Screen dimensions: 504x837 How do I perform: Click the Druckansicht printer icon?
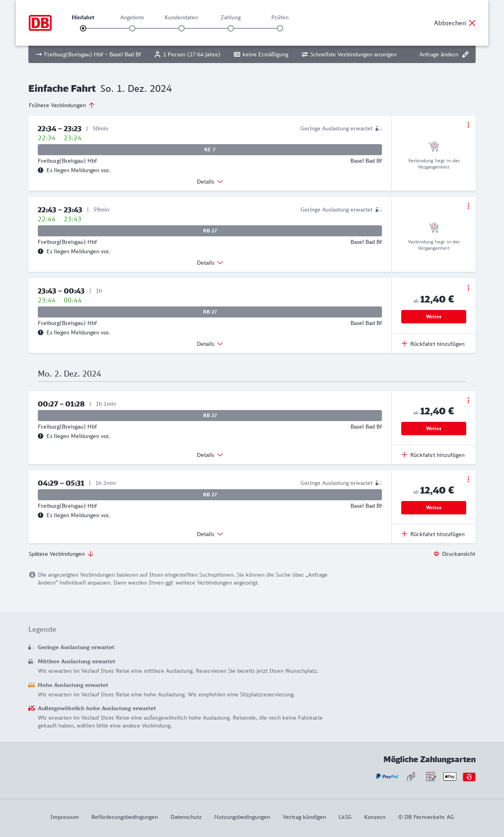pos(436,554)
